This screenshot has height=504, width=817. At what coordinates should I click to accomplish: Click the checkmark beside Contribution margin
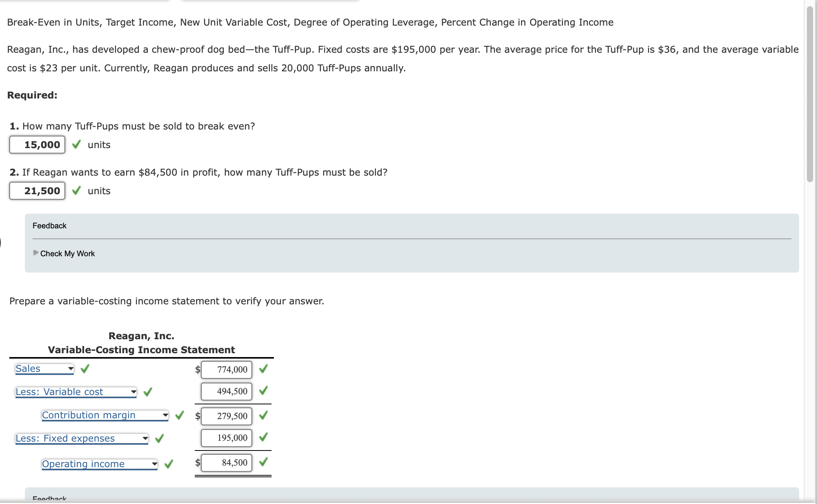click(179, 416)
